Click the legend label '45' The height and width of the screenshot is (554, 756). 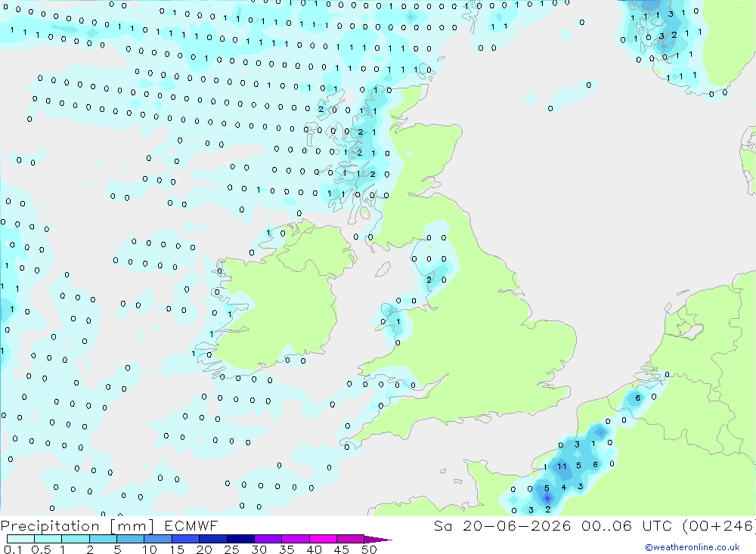[342, 549]
